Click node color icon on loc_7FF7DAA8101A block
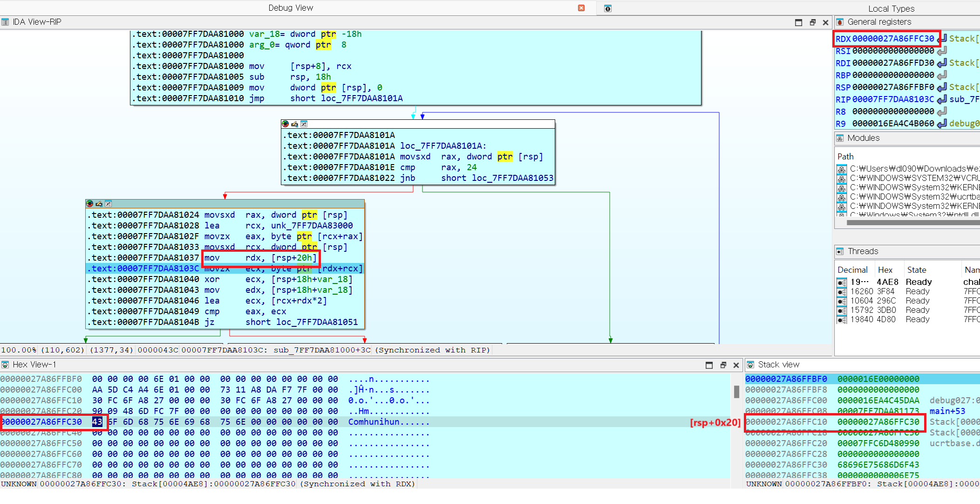980x504 pixels. [x=285, y=124]
